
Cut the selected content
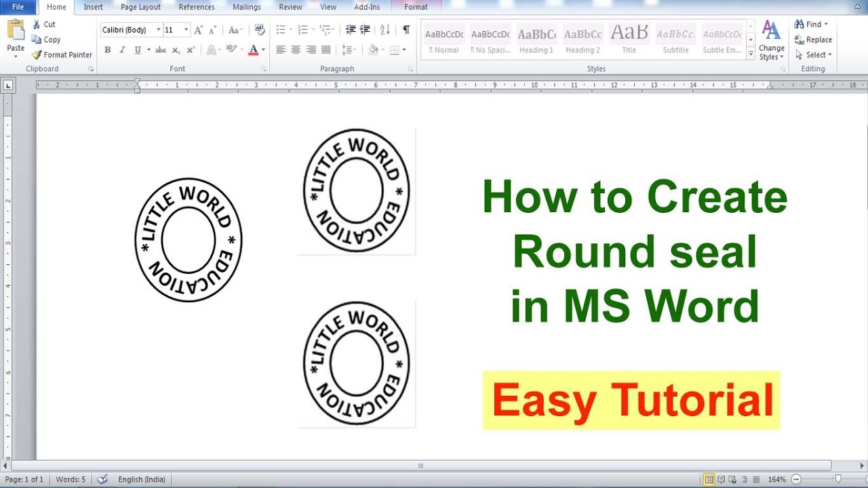[44, 24]
